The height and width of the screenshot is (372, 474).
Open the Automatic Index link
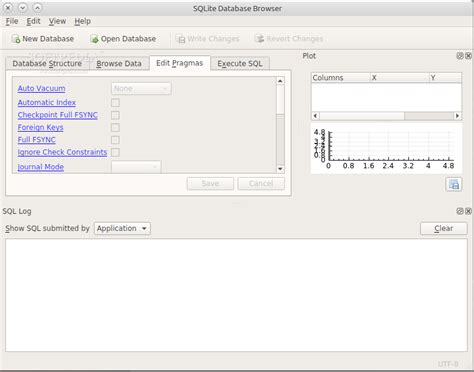point(47,102)
